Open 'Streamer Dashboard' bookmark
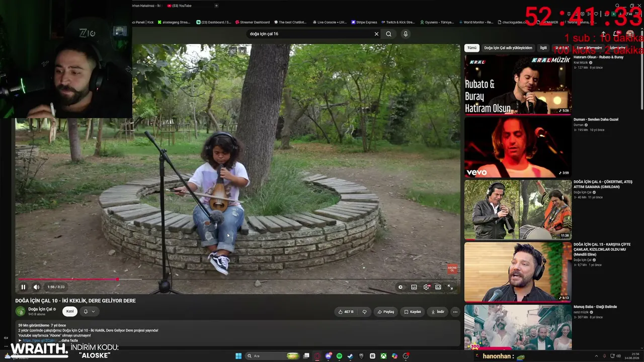The height and width of the screenshot is (362, 644). (x=252, y=22)
